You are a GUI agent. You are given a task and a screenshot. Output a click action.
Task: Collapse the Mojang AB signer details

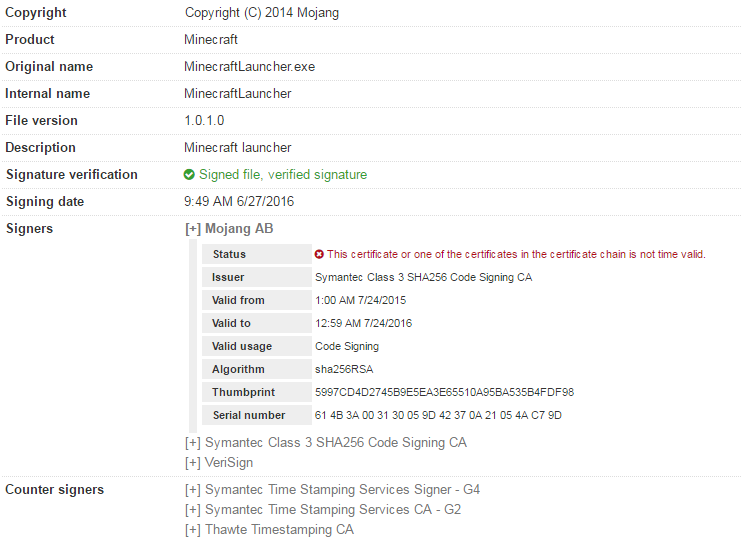[193, 229]
